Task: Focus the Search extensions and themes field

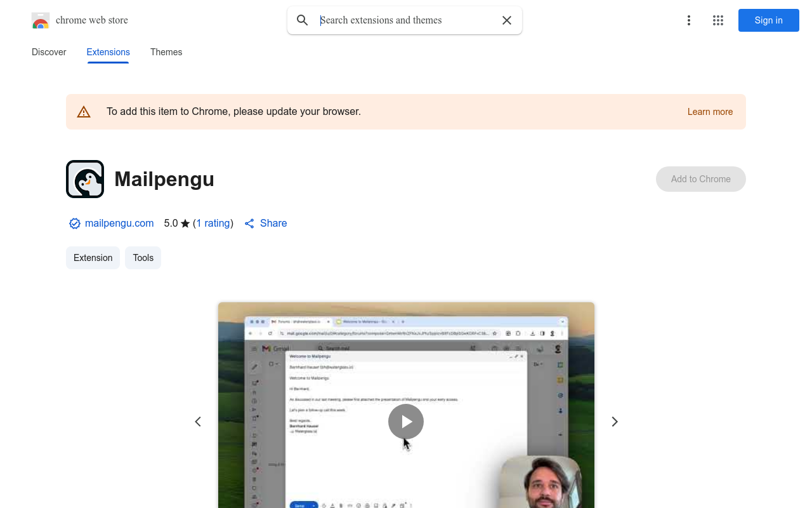Action: point(406,20)
